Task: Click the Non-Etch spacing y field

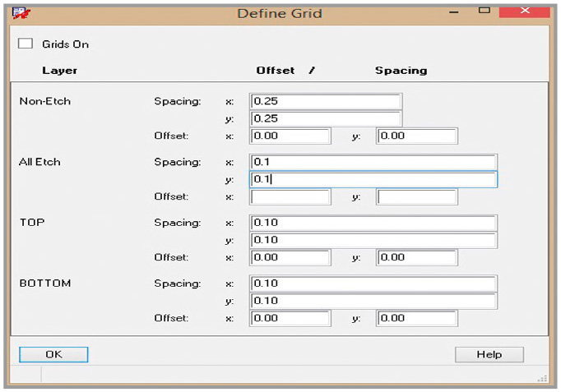Action: [x=326, y=118]
